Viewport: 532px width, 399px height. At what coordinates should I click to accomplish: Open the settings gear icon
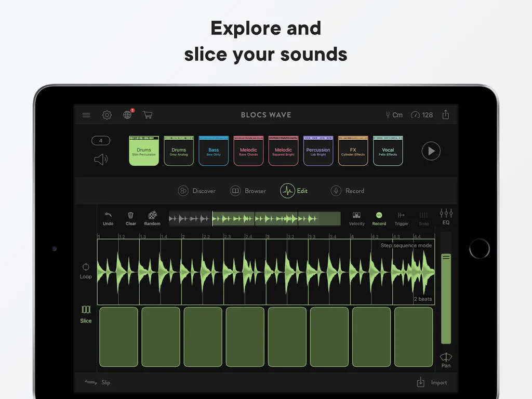click(x=107, y=115)
